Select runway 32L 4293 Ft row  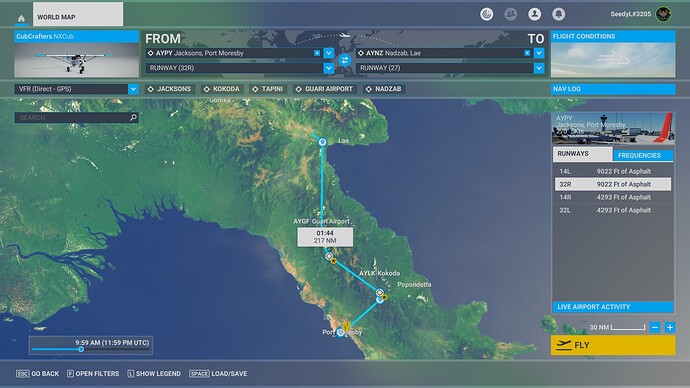[613, 210]
